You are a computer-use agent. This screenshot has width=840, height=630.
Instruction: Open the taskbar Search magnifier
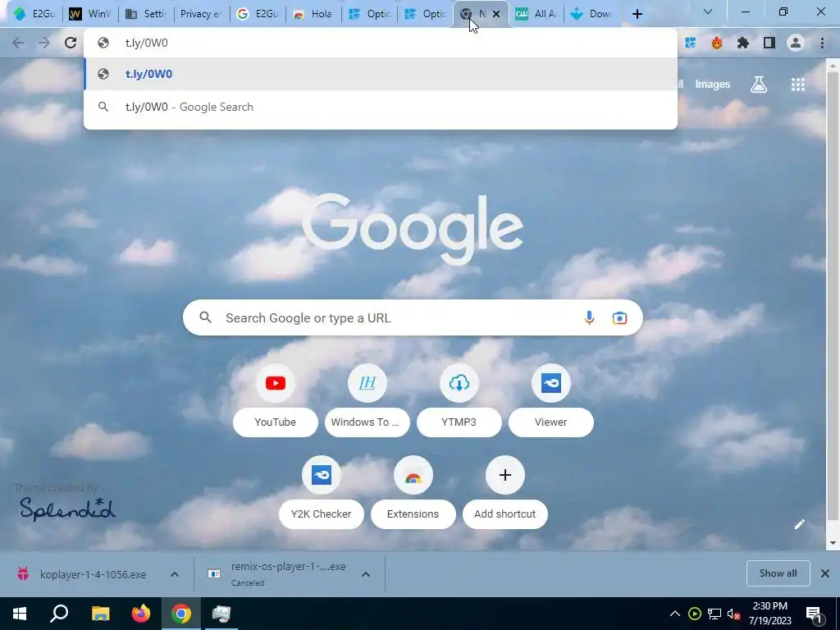(x=59, y=614)
